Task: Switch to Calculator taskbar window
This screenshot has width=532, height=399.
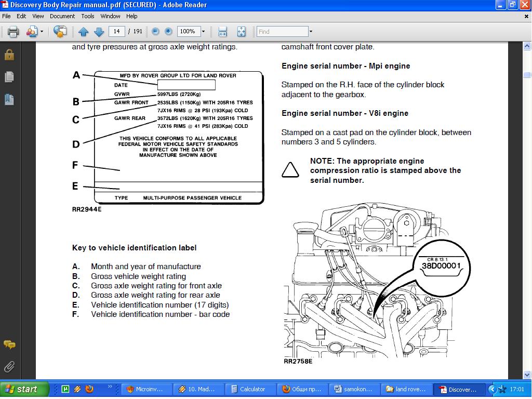Action: tap(250, 390)
